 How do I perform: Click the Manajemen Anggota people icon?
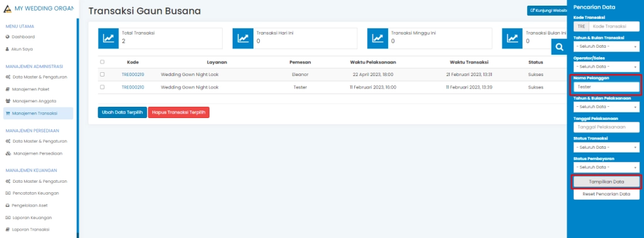click(8, 101)
